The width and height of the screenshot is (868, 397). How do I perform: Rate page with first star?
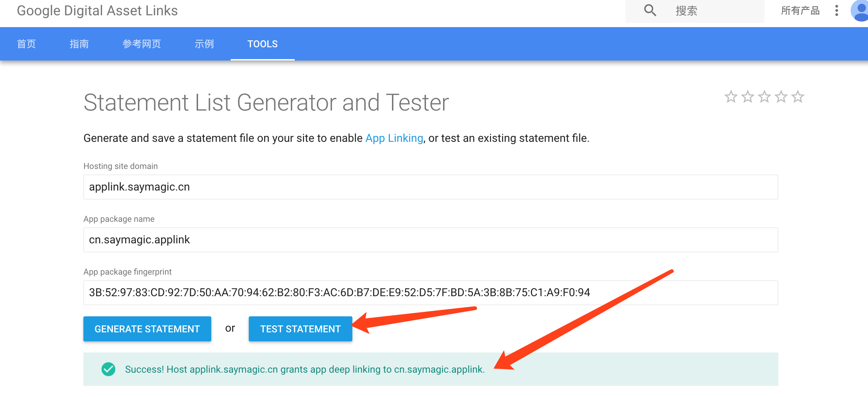tap(731, 97)
